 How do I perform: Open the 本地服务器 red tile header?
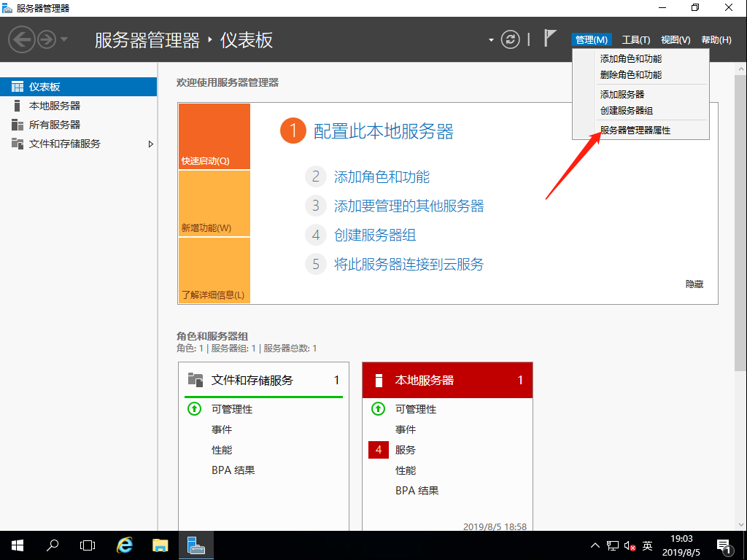click(447, 380)
